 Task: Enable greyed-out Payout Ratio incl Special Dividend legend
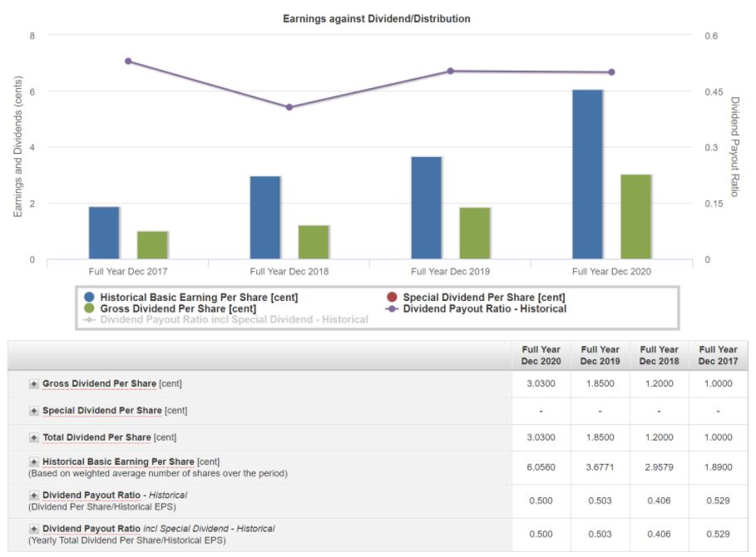click(234, 319)
